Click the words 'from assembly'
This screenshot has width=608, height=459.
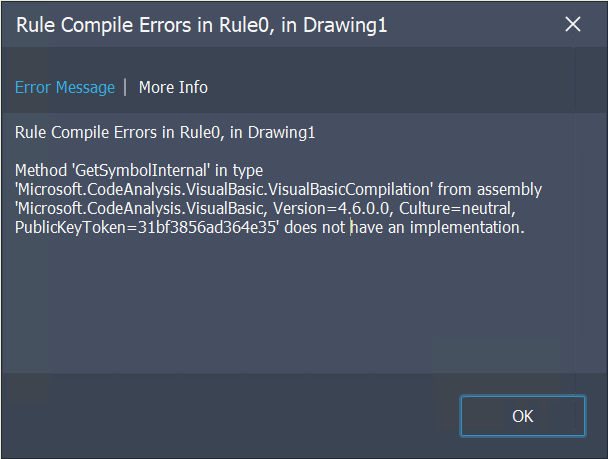(490, 190)
